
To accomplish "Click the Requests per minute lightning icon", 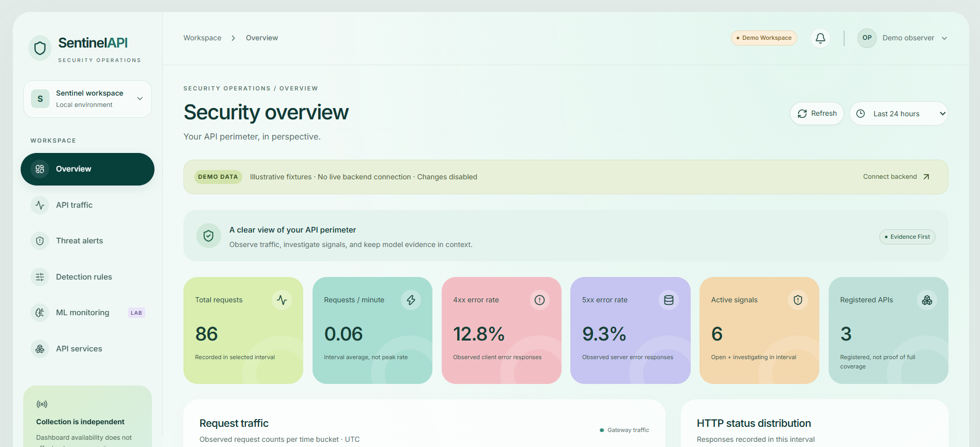I will 411,300.
